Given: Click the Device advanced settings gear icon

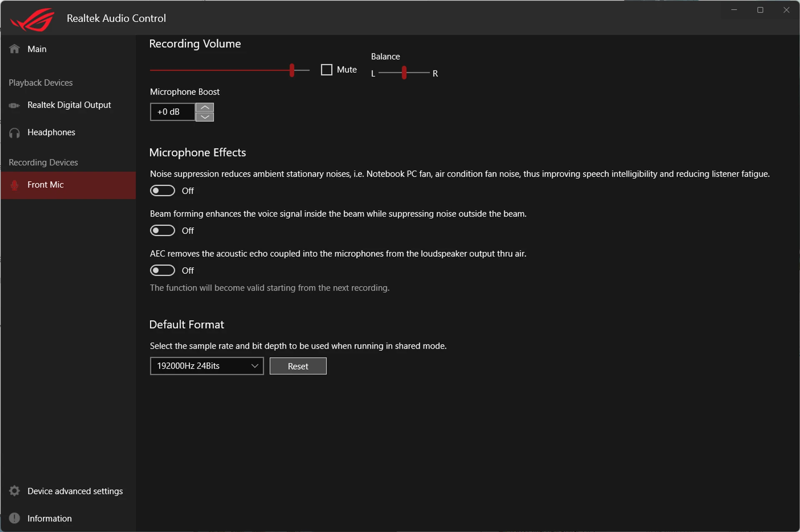Looking at the screenshot, I should (15, 491).
